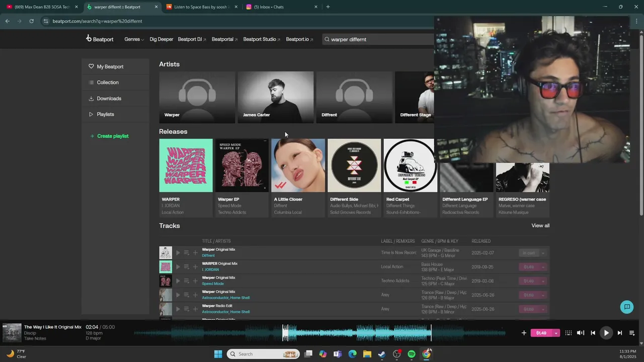Open Beatport Studio from the nav
The image size is (644, 362).
262,39
